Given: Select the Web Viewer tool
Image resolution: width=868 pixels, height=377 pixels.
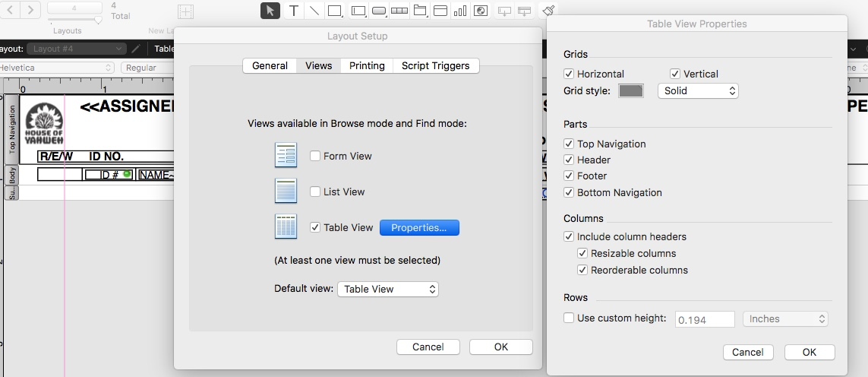Looking at the screenshot, I should [x=481, y=11].
